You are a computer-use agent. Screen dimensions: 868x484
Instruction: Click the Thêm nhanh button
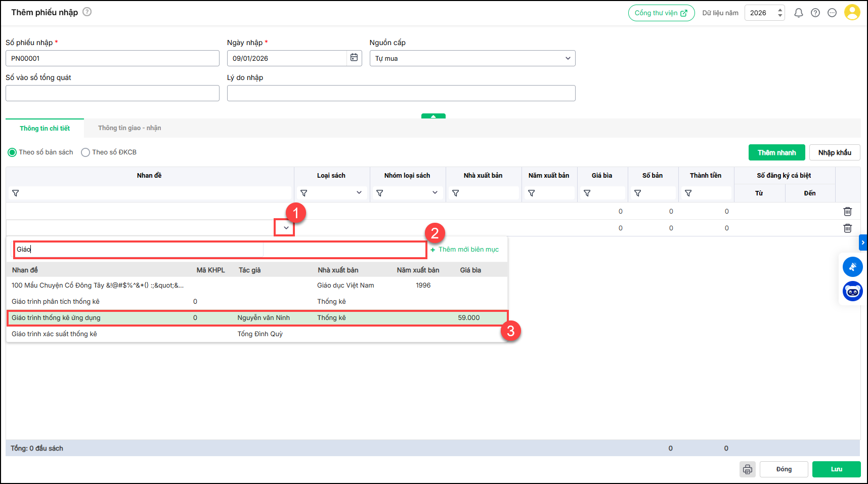tap(776, 152)
